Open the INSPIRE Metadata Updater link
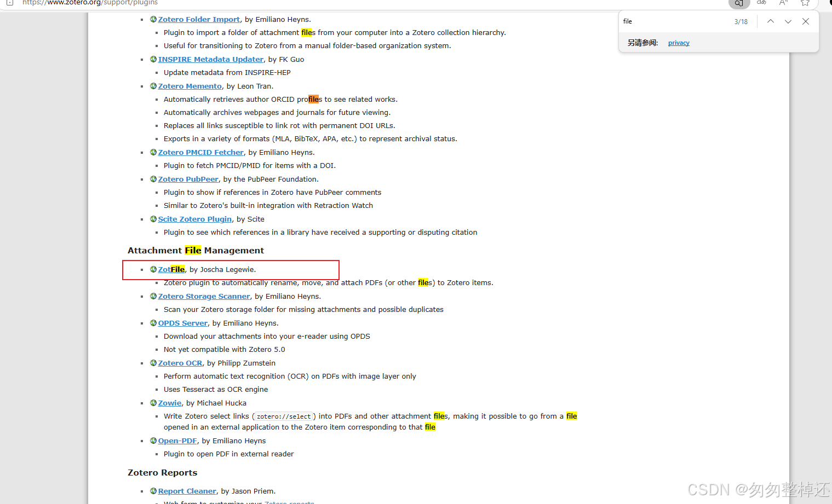832x504 pixels. click(211, 59)
